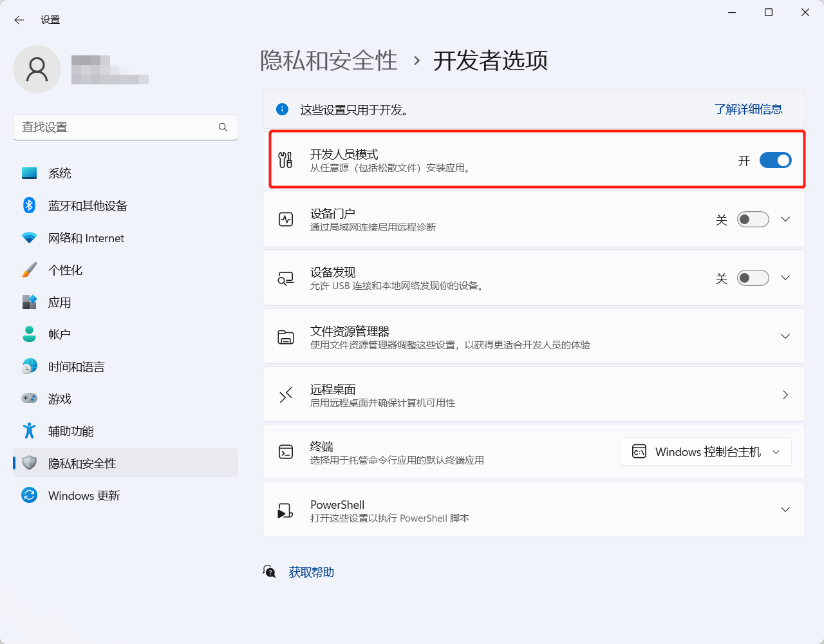Screen dimensions: 824x644
Task: Click 允许 USB 连接 description text
Action: (x=397, y=286)
